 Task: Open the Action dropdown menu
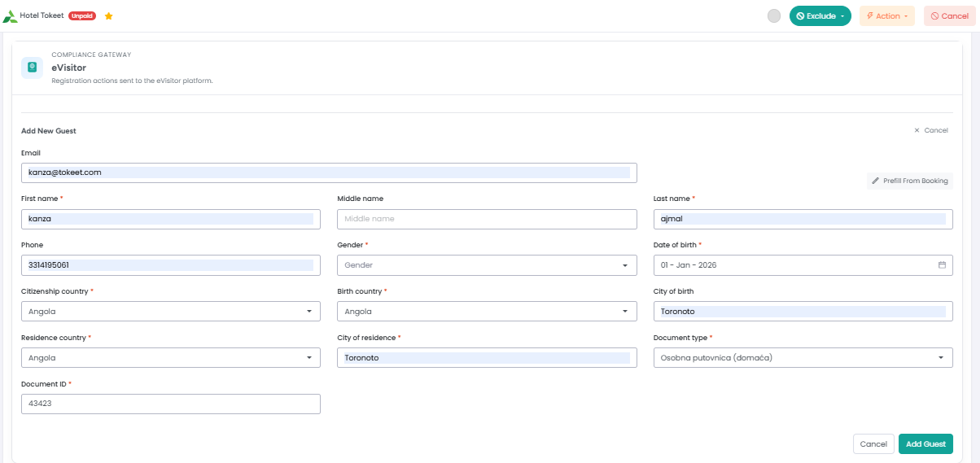pyautogui.click(x=886, y=16)
